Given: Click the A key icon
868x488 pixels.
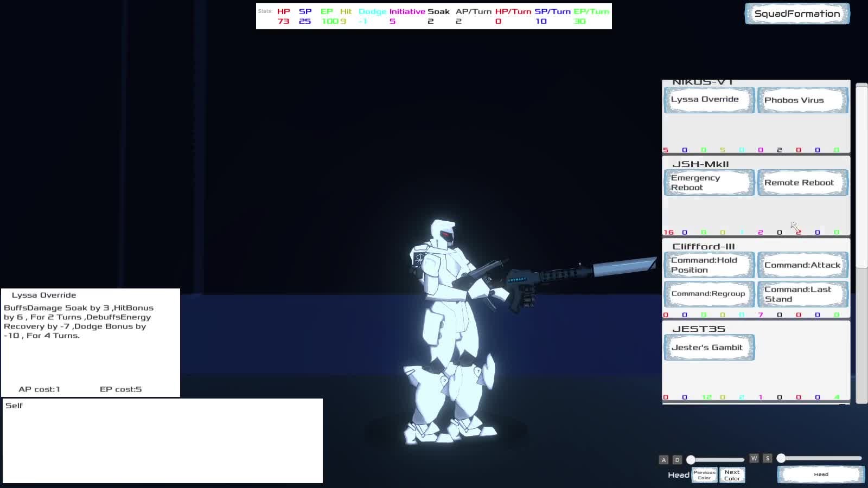Looking at the screenshot, I should (x=663, y=460).
